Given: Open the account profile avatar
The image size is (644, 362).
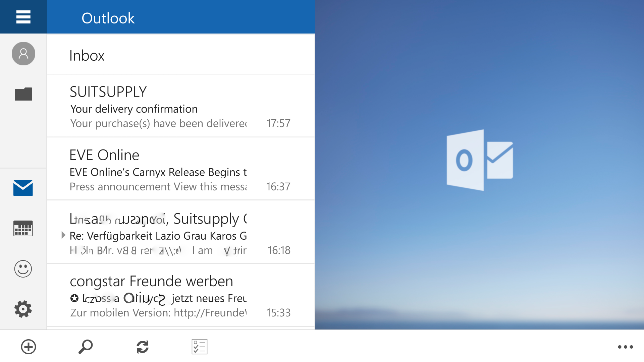Looking at the screenshot, I should pos(23,54).
